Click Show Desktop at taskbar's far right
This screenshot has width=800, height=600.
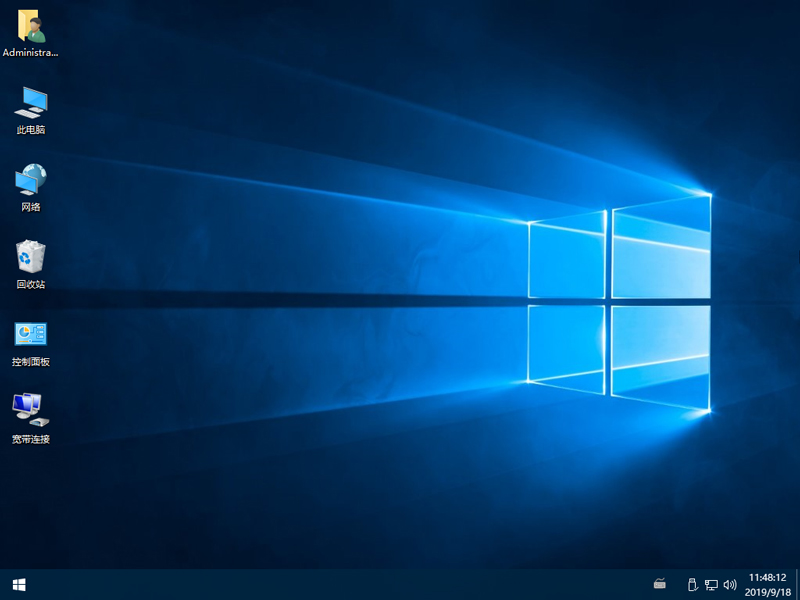coord(798,584)
